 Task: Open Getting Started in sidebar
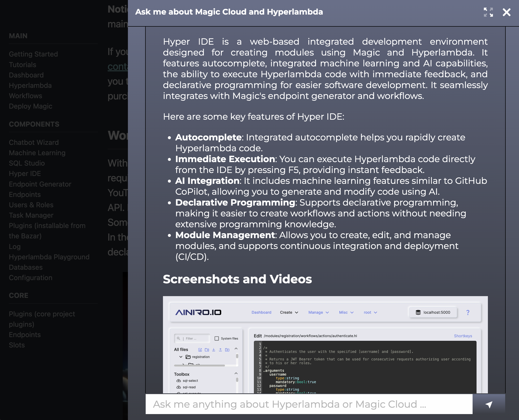tap(33, 54)
